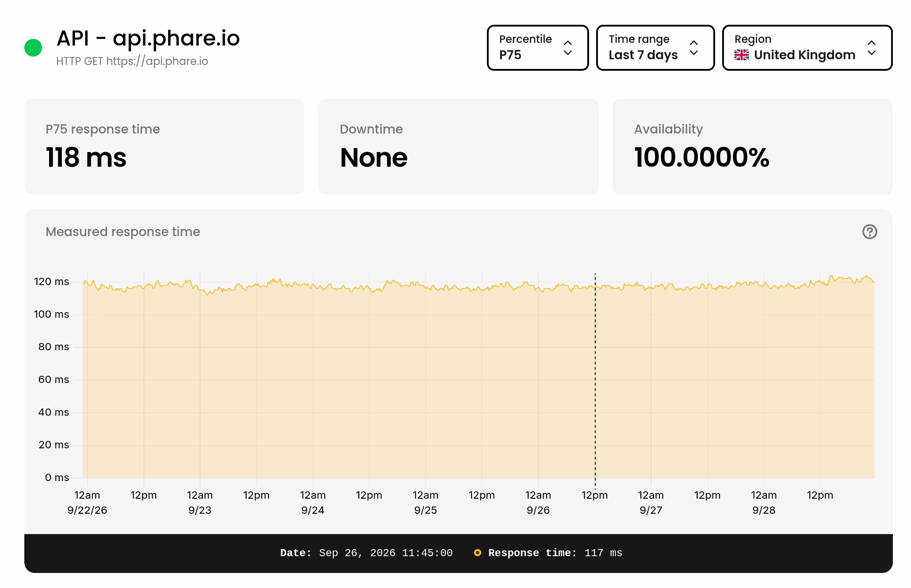This screenshot has width=911, height=588.
Task: Click the 9/28 date axis label
Action: click(764, 510)
